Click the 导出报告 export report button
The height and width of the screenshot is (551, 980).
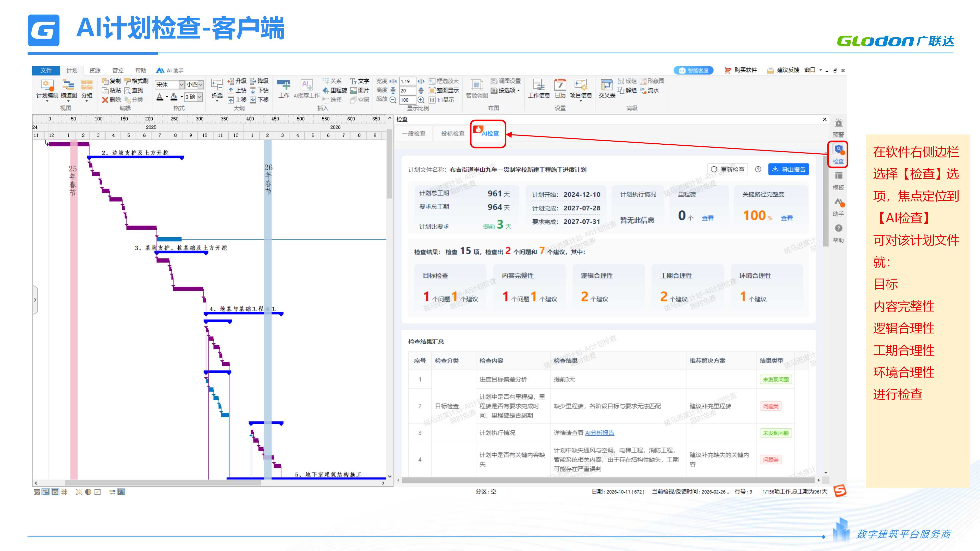(x=788, y=170)
